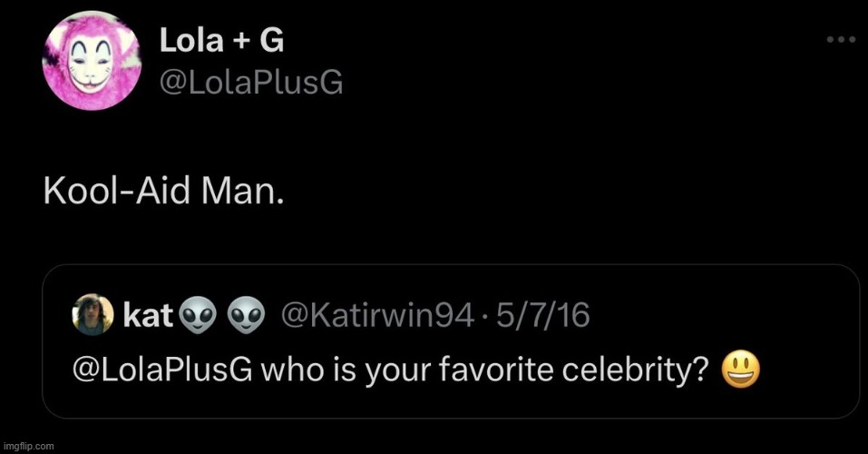Click the @LolaPlusG mention in quoted tweet

154,370
